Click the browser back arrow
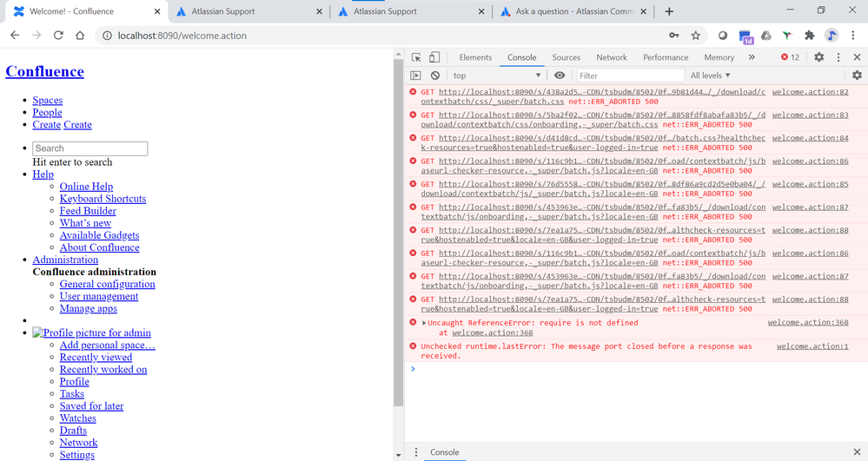The height and width of the screenshot is (461, 868). (x=15, y=36)
